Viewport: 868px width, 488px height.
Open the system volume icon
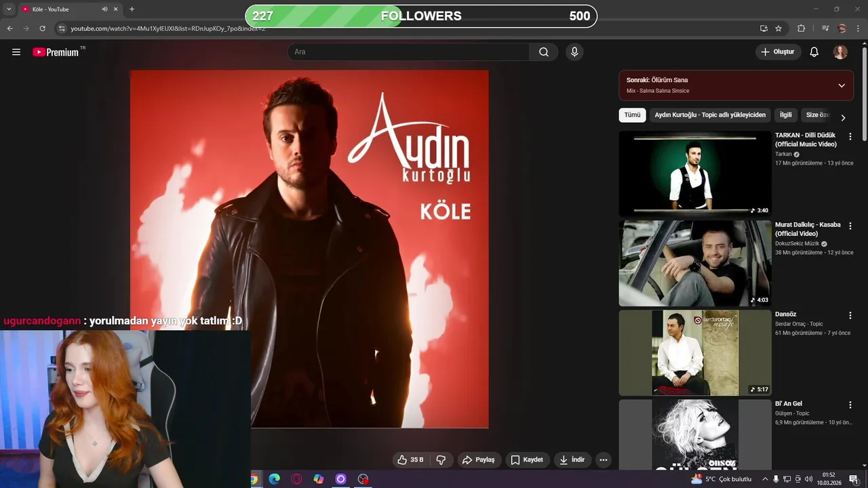808,479
